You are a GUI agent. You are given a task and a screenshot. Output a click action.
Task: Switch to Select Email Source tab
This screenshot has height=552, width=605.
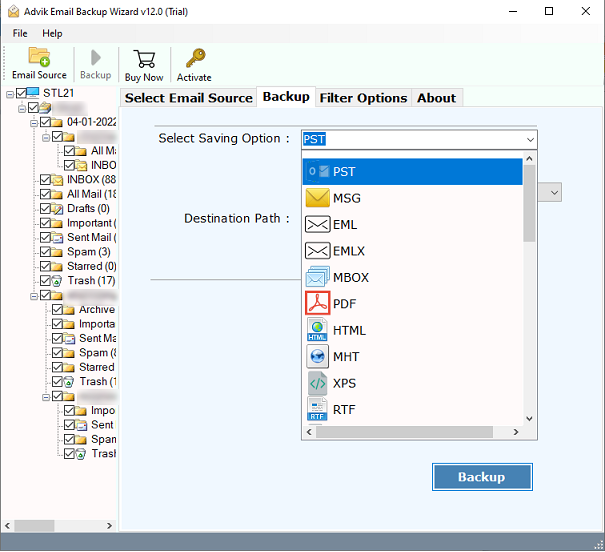pyautogui.click(x=188, y=98)
